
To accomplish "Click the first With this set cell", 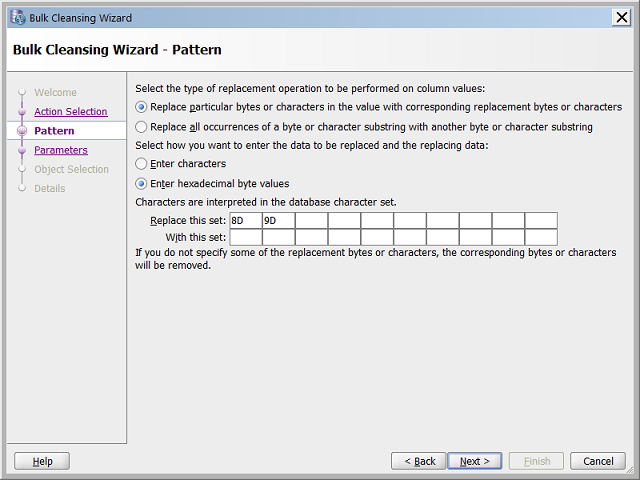I will pyautogui.click(x=246, y=237).
